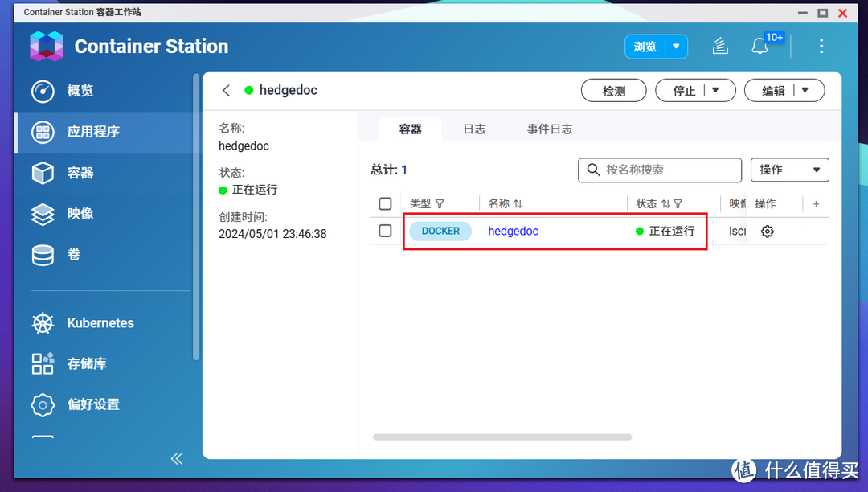
Task: Open the 浏览 button dropdown arrow
Action: click(x=678, y=47)
